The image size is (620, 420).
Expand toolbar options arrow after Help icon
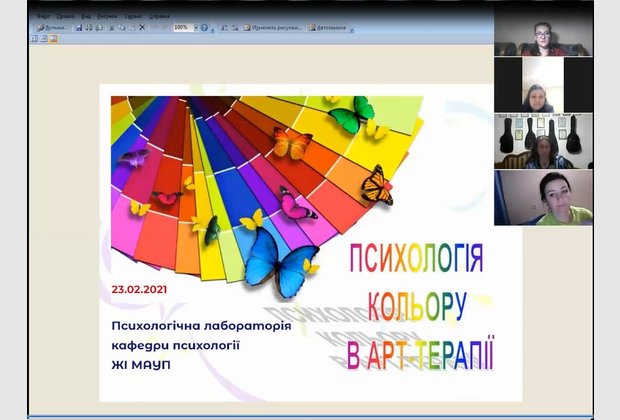tap(213, 29)
